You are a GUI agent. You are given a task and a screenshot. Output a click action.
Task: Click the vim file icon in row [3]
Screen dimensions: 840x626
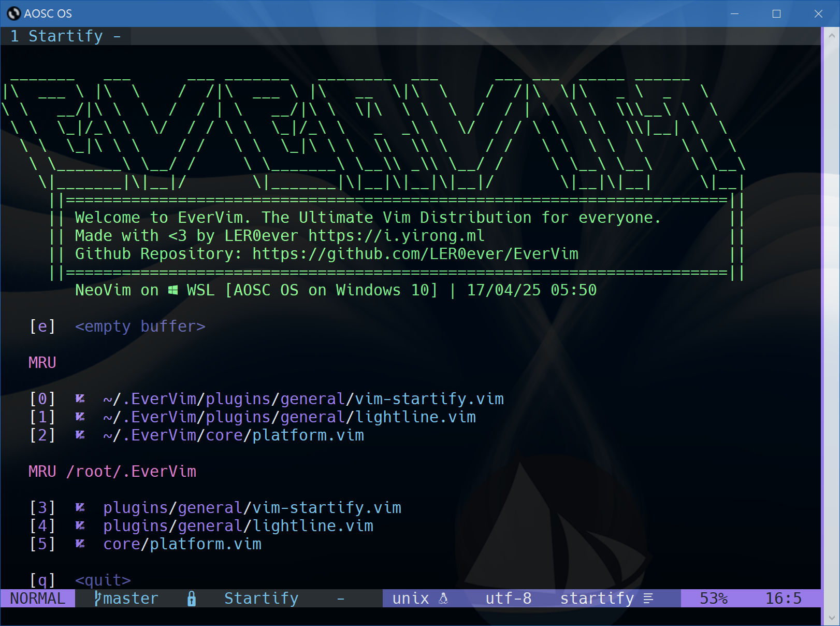pos(80,507)
